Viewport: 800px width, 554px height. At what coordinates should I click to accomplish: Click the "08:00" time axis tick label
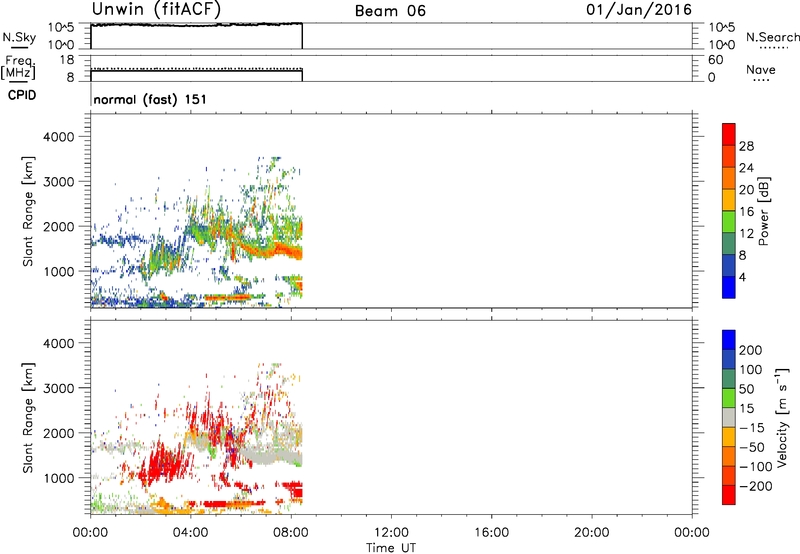coord(290,533)
